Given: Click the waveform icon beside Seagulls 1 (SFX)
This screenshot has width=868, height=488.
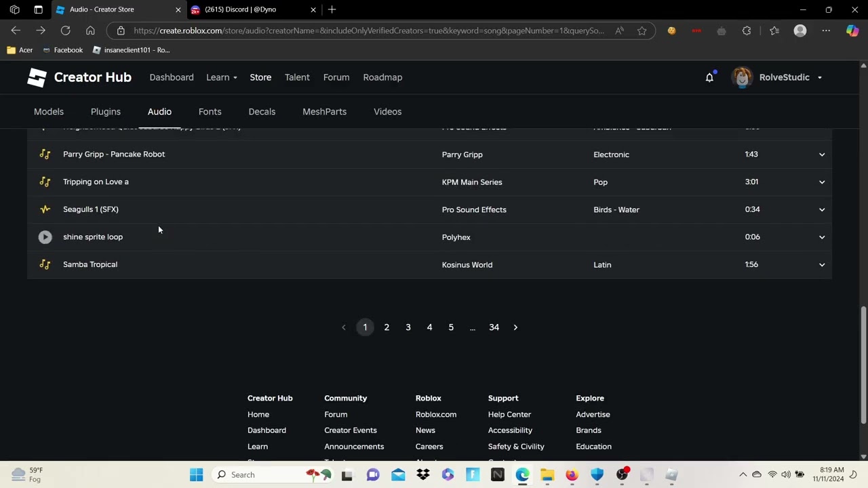Looking at the screenshot, I should coord(45,209).
